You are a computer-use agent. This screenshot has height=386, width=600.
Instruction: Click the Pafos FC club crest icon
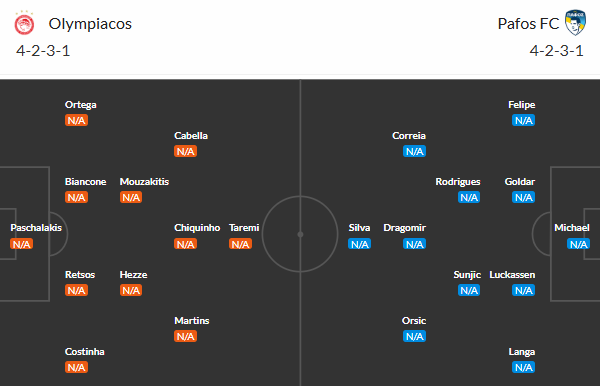coord(575,23)
